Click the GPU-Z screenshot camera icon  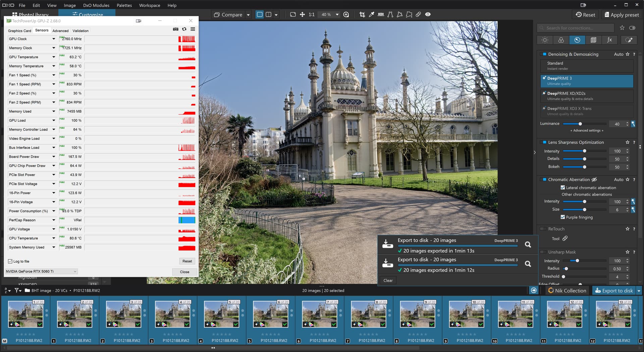click(175, 29)
